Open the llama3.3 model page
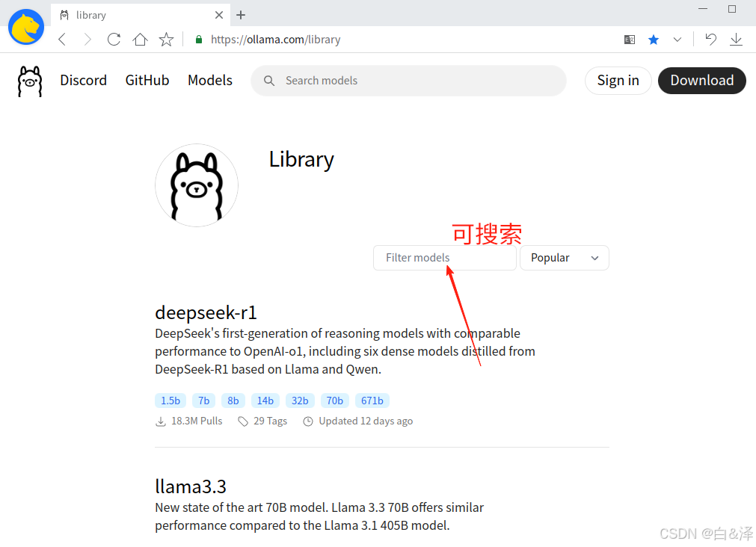Viewport: 756px width, 547px height. point(191,486)
